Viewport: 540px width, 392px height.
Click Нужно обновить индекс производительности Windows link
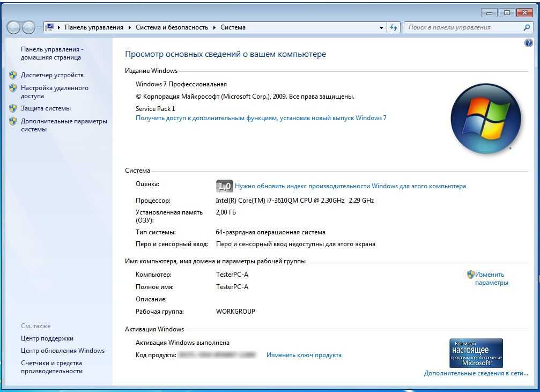350,186
